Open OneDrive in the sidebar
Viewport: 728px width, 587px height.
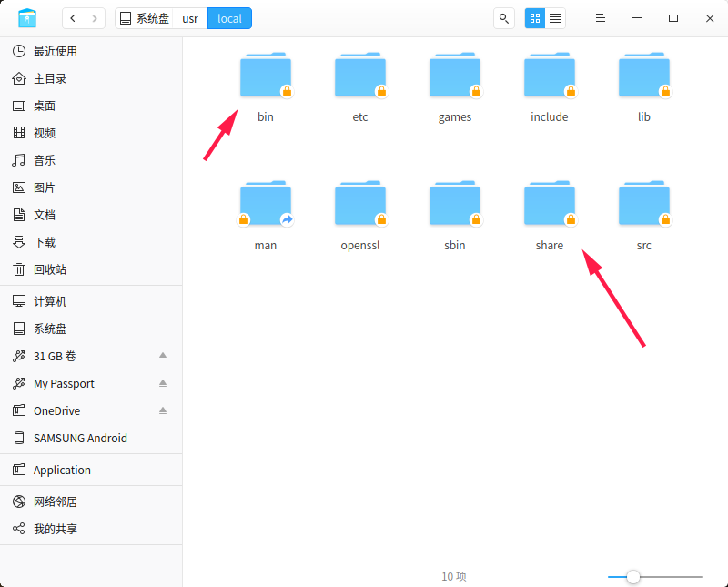pyautogui.click(x=91, y=411)
